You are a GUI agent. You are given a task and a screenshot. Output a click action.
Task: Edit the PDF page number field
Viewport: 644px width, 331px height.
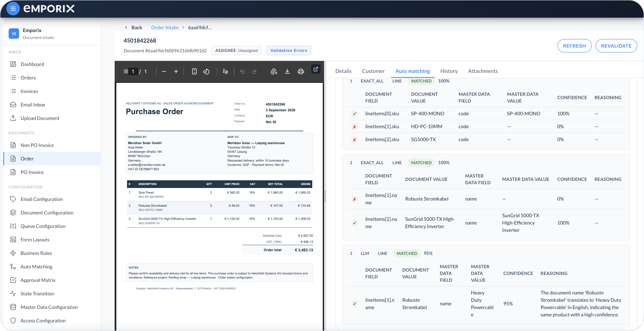pos(133,72)
